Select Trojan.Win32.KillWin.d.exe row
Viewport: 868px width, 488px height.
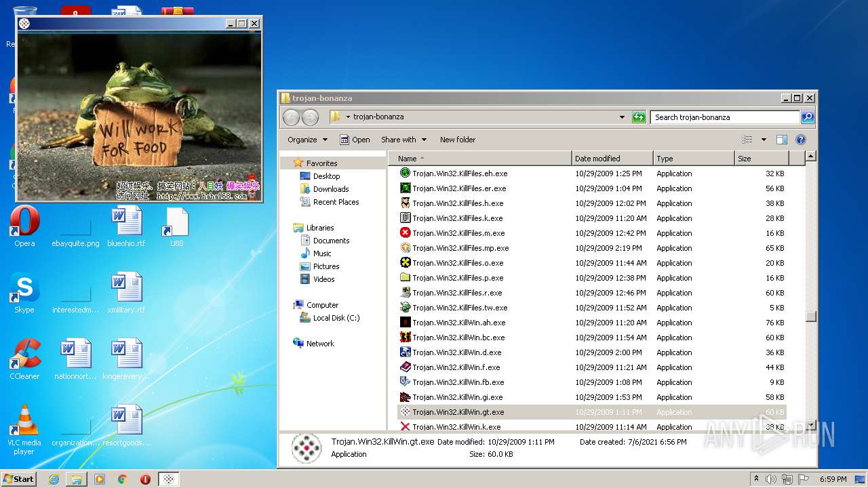(592, 352)
